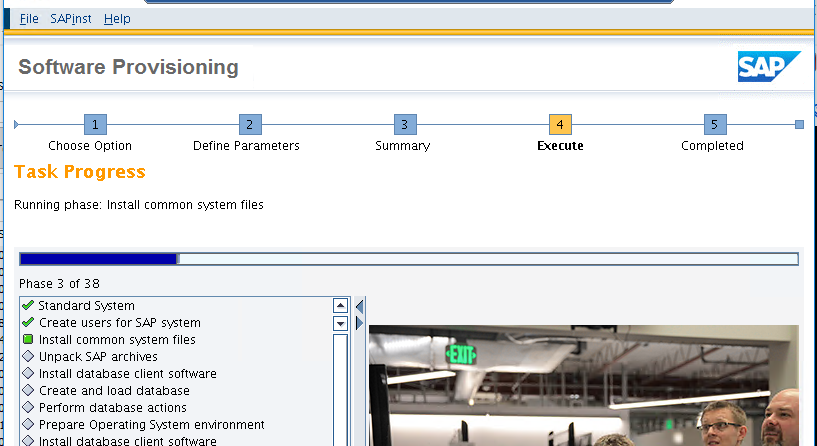Viewport: 817px width, 446px height.
Task: Click pending diamond for Unpack SAP archives
Action: [28, 356]
